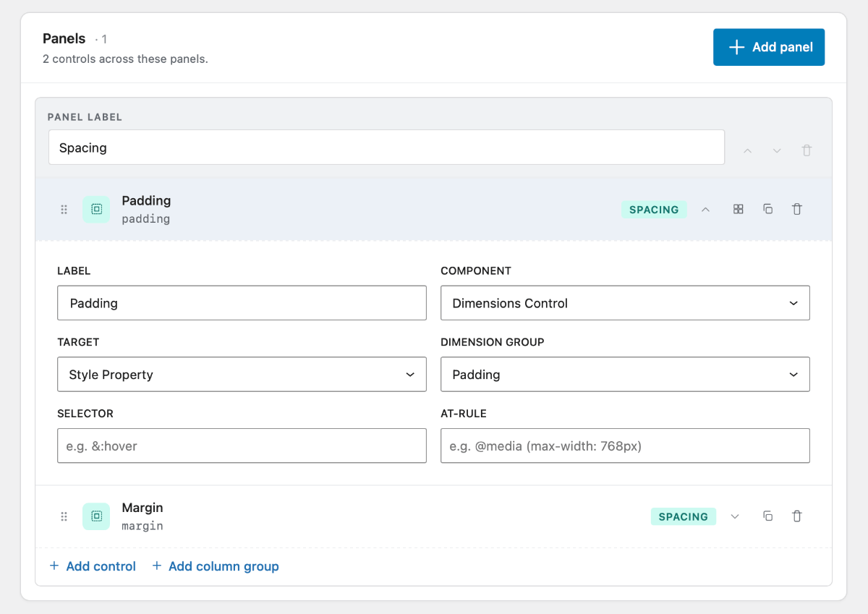The height and width of the screenshot is (614, 868).
Task: Collapse the Padding control settings
Action: 706,210
